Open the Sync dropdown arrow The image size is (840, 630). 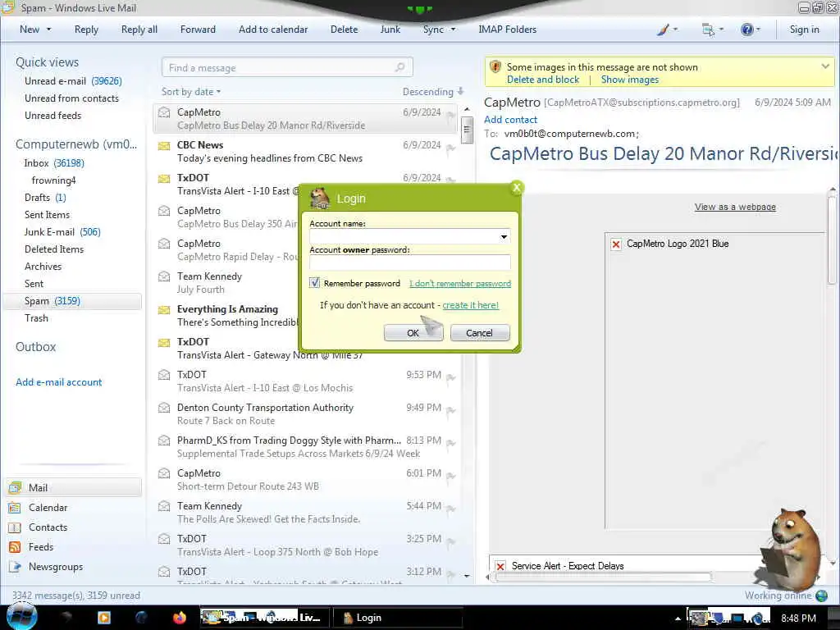[x=453, y=30]
